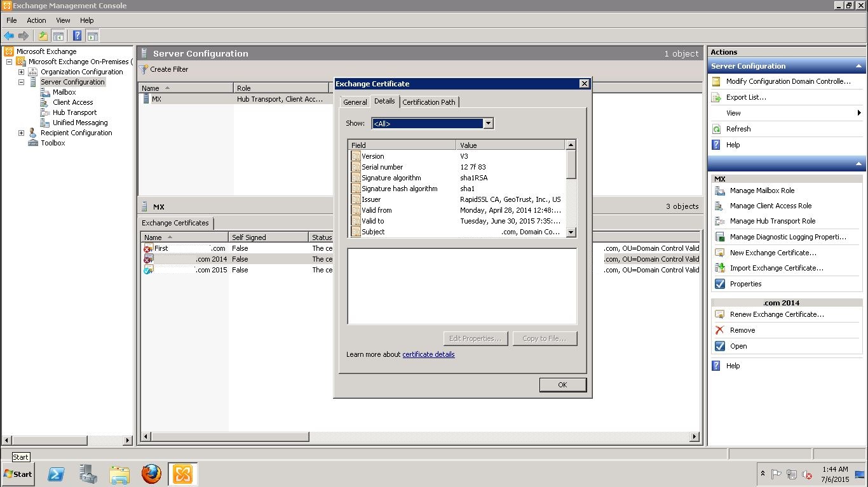Click the Open checkmark icon
Screen dimensions: 868x487
tap(720, 346)
